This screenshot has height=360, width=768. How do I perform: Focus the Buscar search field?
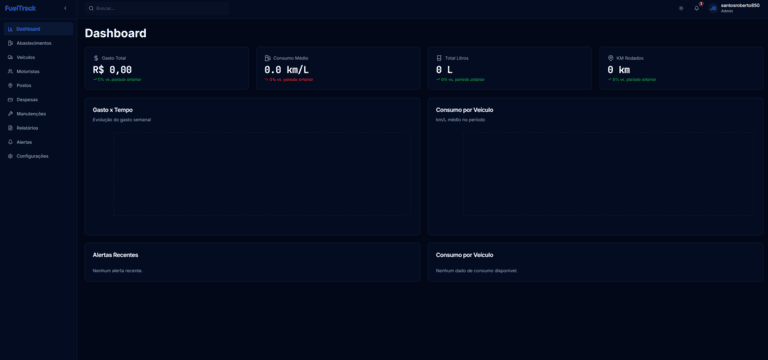coord(157,8)
